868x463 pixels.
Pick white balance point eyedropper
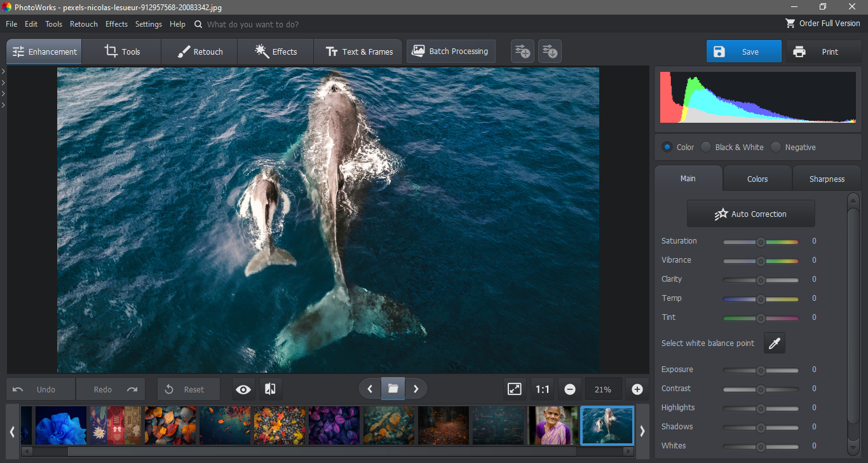point(774,343)
